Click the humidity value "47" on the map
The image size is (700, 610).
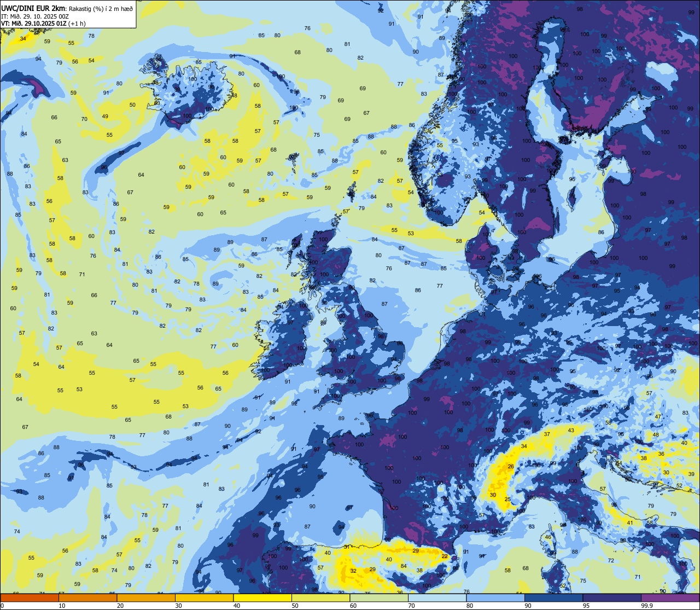(x=658, y=416)
